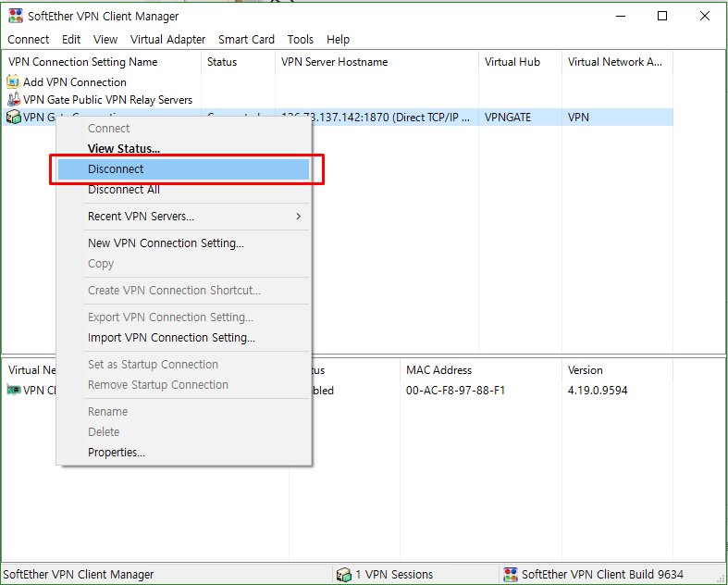Click Create VPN Connection Shortcut... entry

point(183,291)
